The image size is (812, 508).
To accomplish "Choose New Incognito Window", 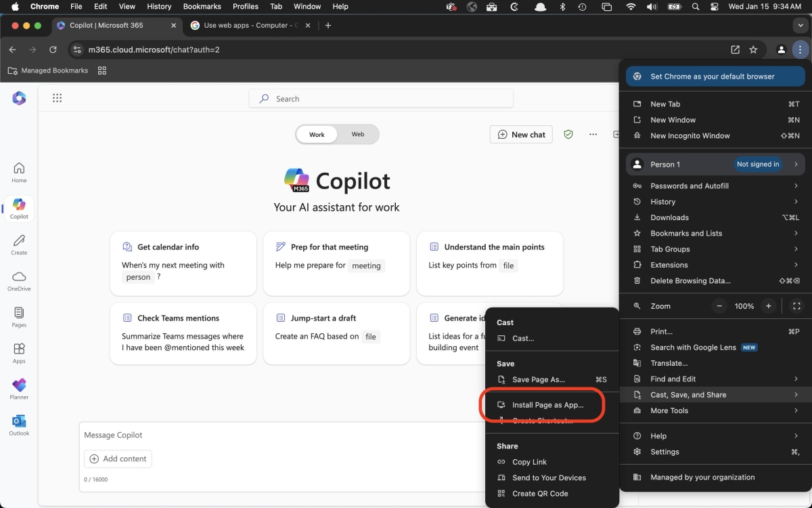I will (x=715, y=135).
